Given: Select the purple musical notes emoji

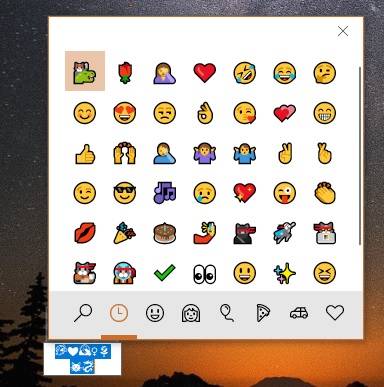Looking at the screenshot, I should (165, 193).
